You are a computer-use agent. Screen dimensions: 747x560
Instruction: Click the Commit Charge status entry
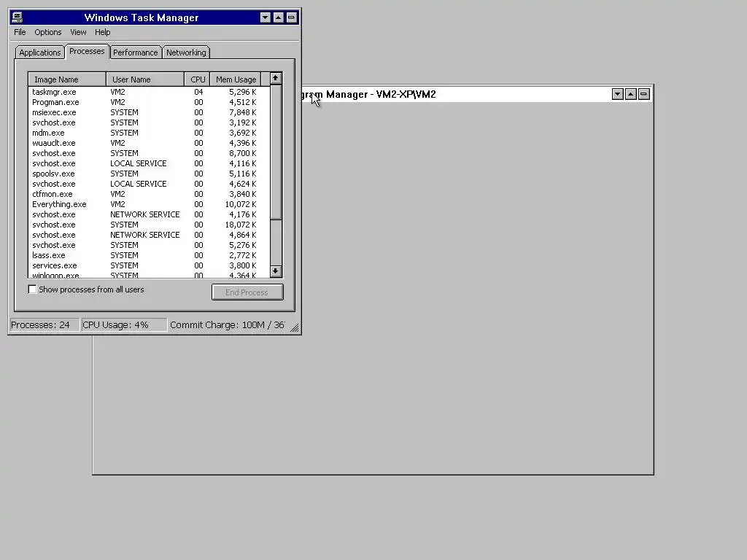coord(228,324)
